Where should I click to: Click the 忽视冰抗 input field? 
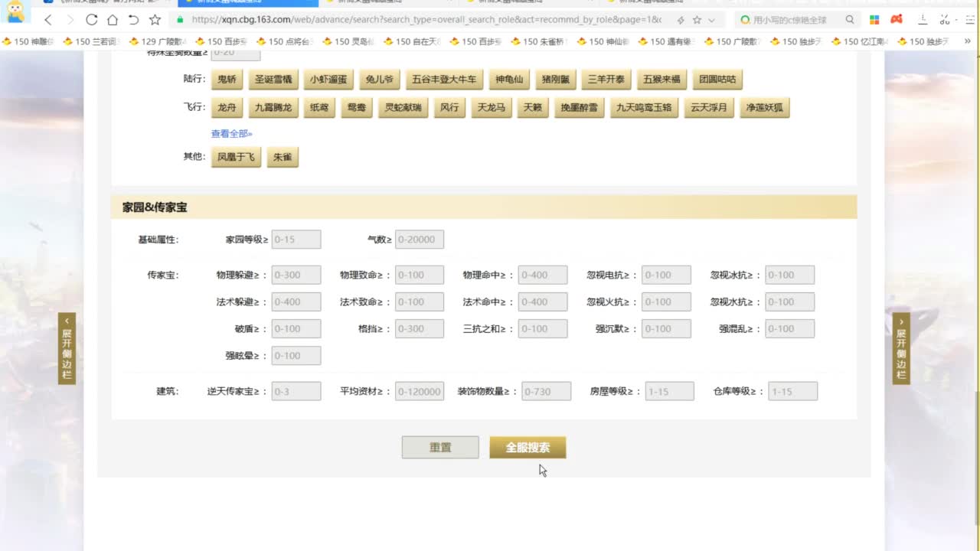pos(790,275)
